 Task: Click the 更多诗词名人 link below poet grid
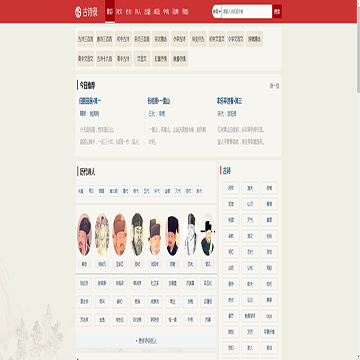[x=146, y=341]
